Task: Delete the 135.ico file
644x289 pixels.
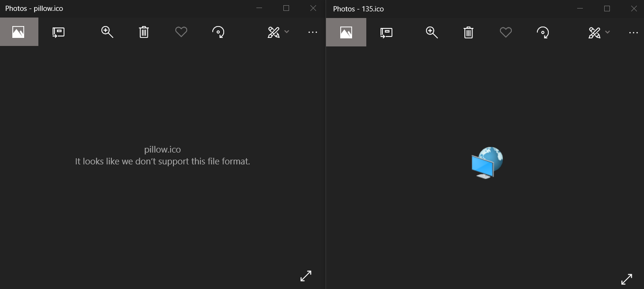Action: 468,32
